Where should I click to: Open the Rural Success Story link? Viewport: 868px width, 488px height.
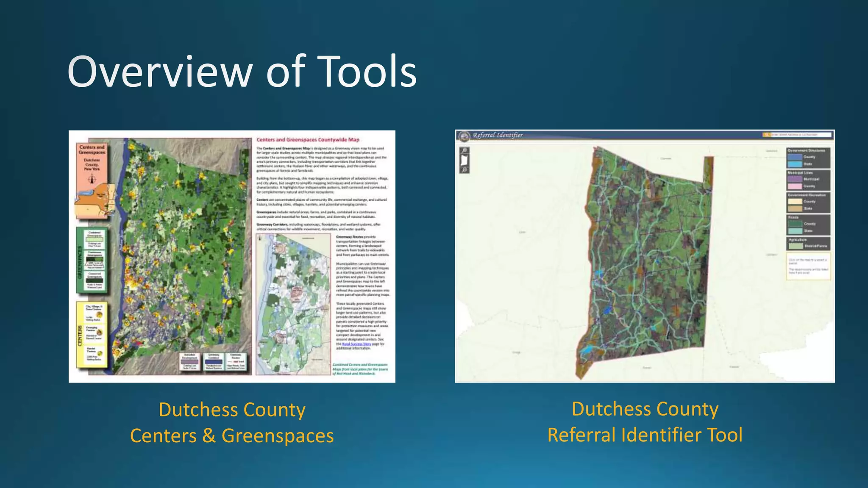[x=356, y=344]
